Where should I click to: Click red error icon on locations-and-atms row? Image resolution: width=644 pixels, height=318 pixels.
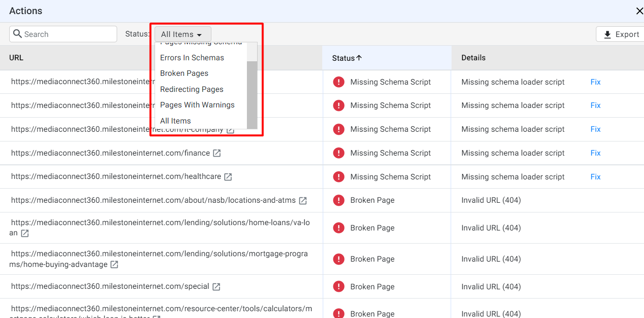tap(339, 200)
